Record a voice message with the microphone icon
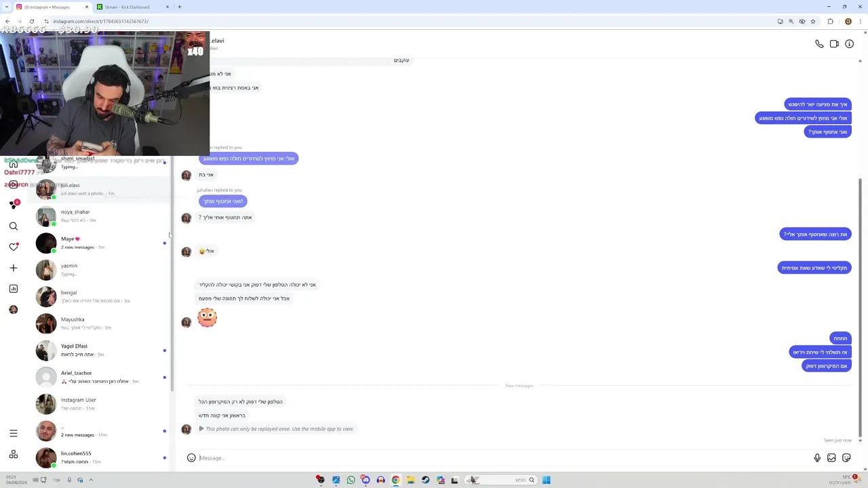The image size is (868, 488). (x=817, y=458)
